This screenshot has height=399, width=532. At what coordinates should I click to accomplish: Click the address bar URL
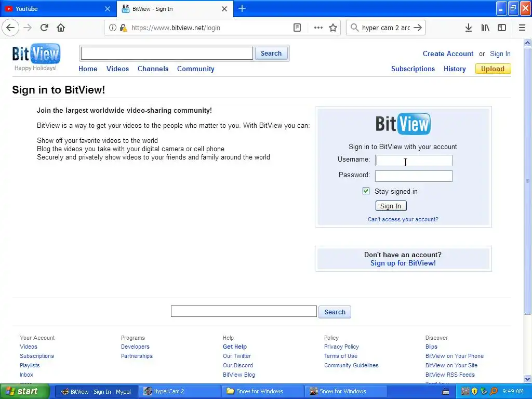click(x=176, y=28)
